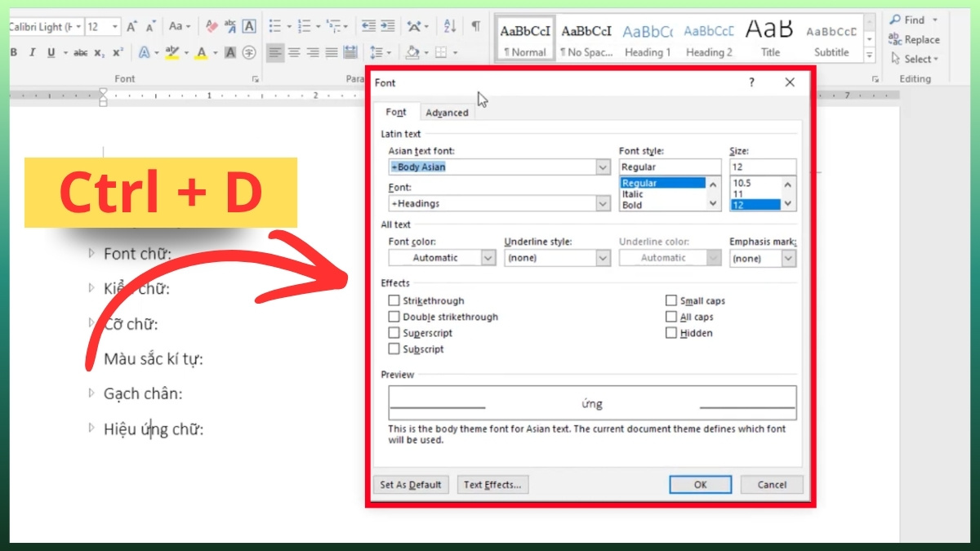Viewport: 980px width, 551px height.
Task: Open the Emphasis mark dropdown
Action: (788, 258)
